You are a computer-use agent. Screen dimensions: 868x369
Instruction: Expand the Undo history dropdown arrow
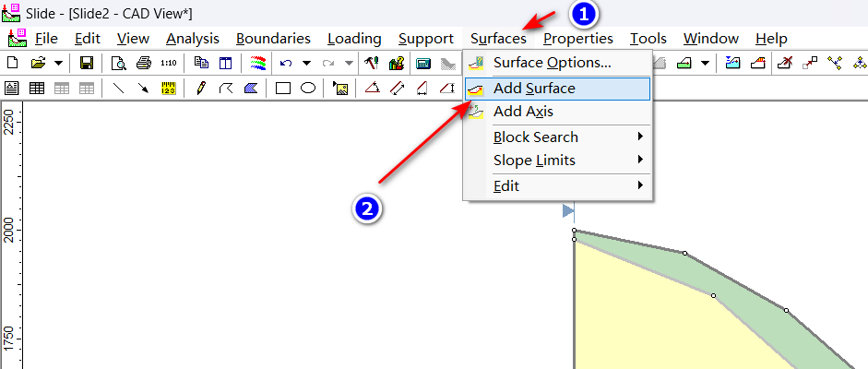(305, 63)
